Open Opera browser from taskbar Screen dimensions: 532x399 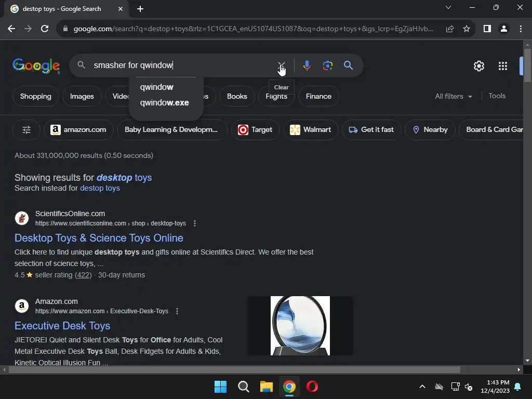point(312,387)
